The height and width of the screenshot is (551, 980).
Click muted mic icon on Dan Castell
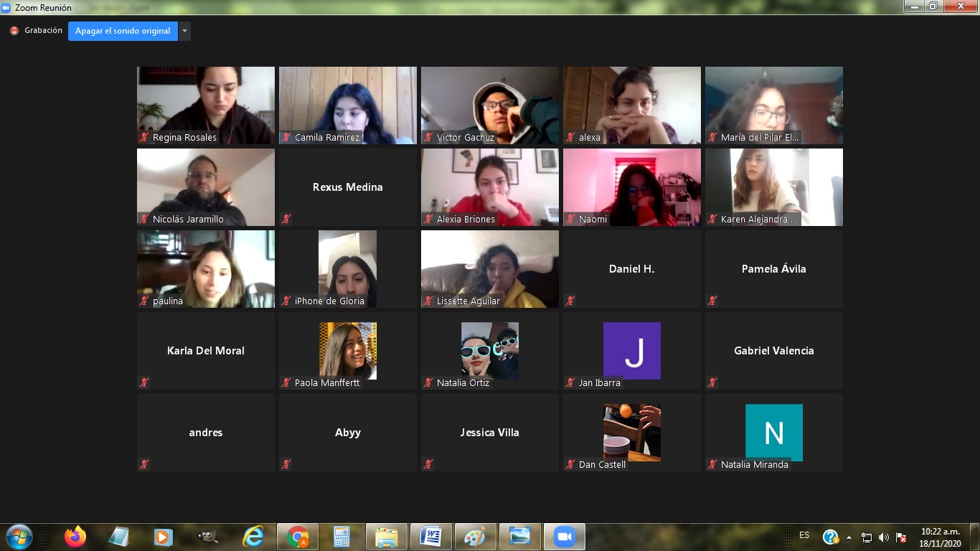click(x=570, y=464)
